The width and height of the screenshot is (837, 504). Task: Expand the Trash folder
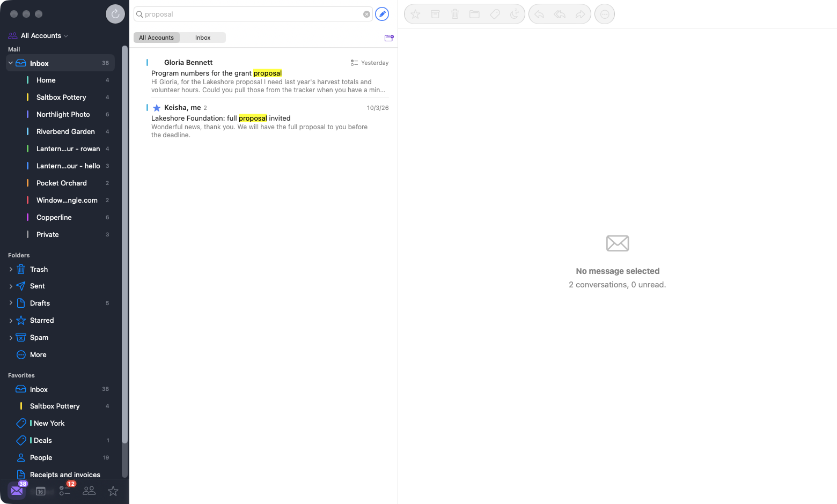tap(11, 270)
